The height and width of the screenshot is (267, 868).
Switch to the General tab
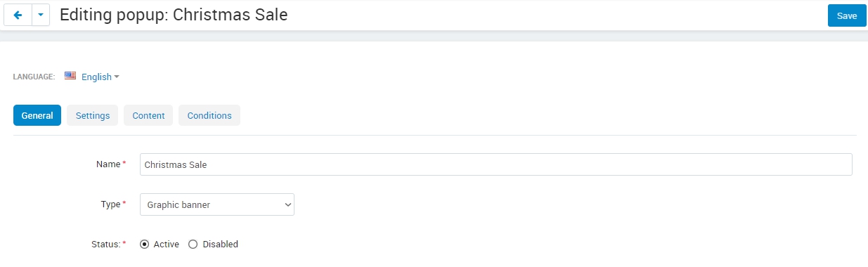pos(37,115)
